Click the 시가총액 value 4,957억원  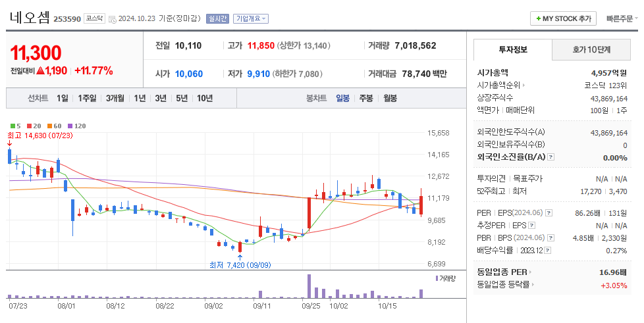[609, 73]
